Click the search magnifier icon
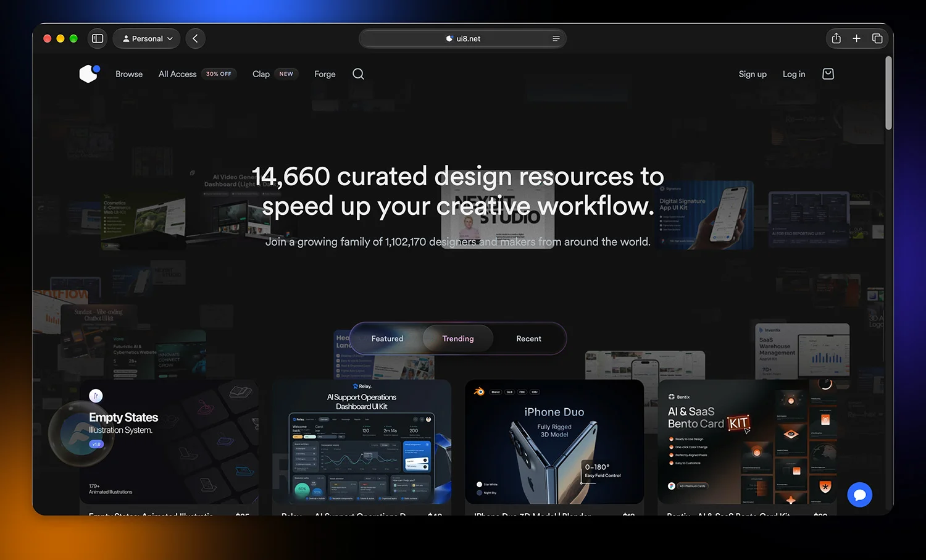 click(358, 74)
